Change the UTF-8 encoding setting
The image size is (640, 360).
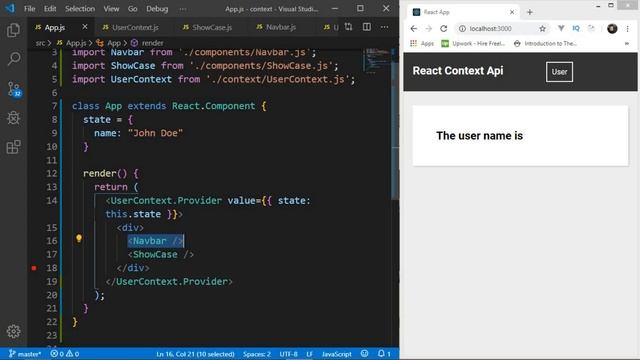click(x=289, y=354)
